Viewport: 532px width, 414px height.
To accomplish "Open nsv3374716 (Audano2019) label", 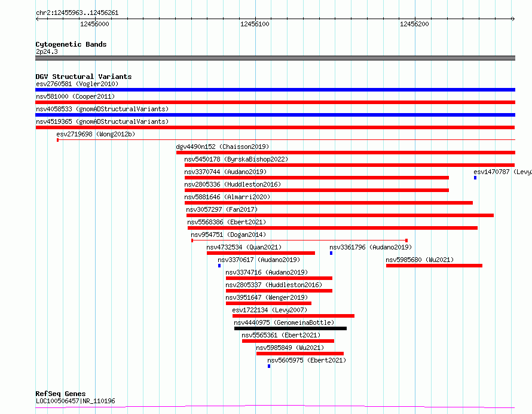I will pos(267,272).
